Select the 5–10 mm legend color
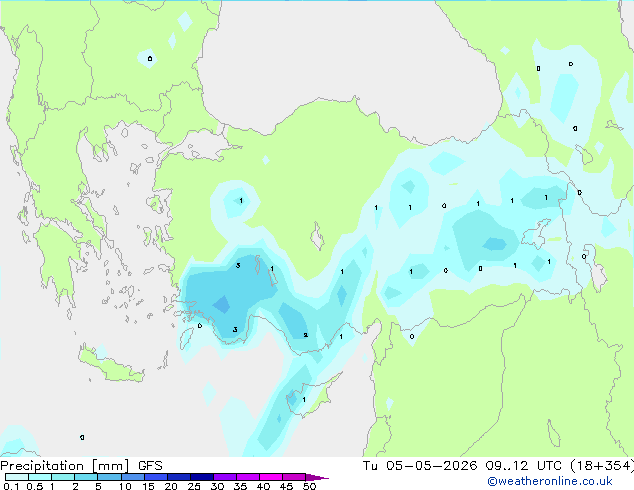Image resolution: width=634 pixels, height=490 pixels. 109,477
